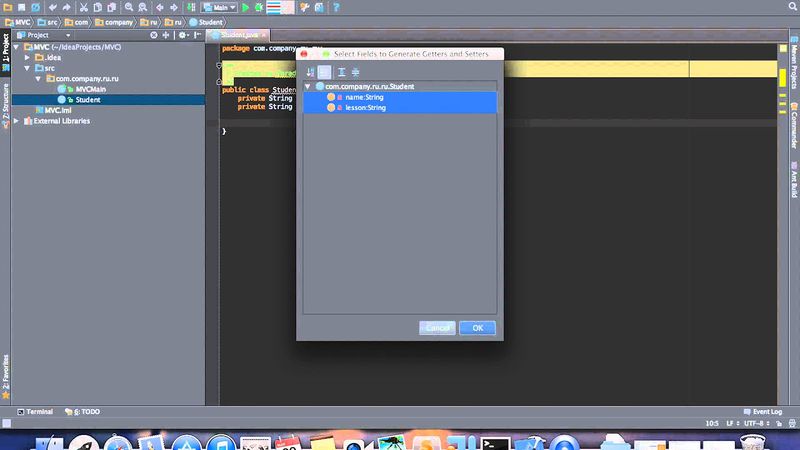Image resolution: width=800 pixels, height=450 pixels.
Task: Select Student breadcrumb in navigation bar
Action: pyautogui.click(x=206, y=22)
